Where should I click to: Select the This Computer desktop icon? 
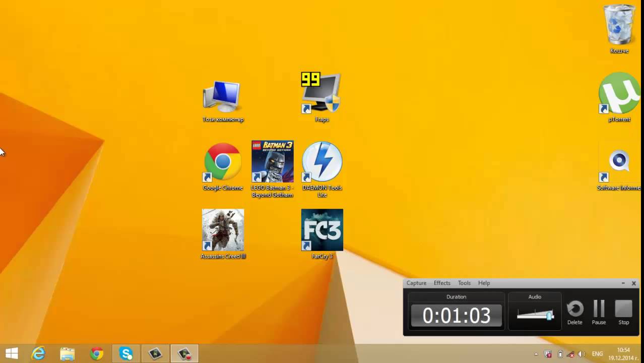coord(223,101)
